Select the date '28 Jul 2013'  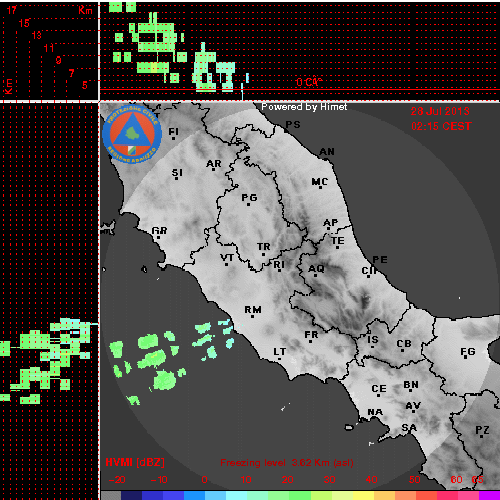[x=440, y=111]
